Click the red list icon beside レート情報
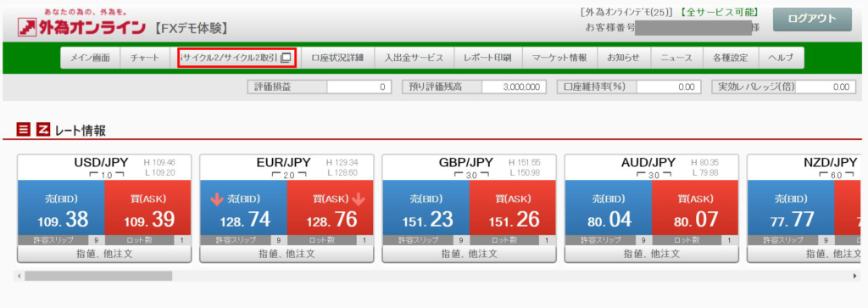This screenshot has width=868, height=308. [23, 130]
